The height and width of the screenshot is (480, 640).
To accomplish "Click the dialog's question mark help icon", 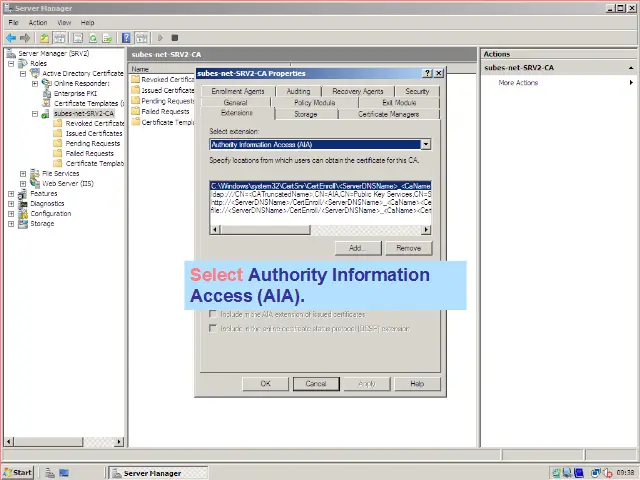I will 427,73.
